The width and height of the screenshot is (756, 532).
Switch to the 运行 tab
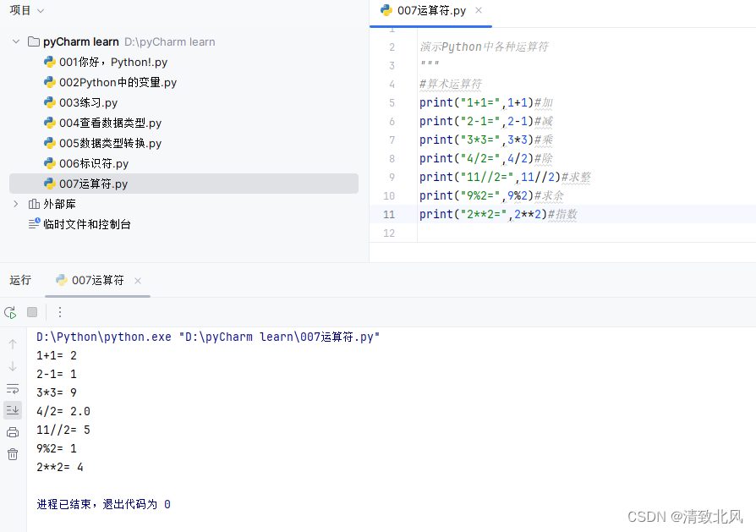19,280
